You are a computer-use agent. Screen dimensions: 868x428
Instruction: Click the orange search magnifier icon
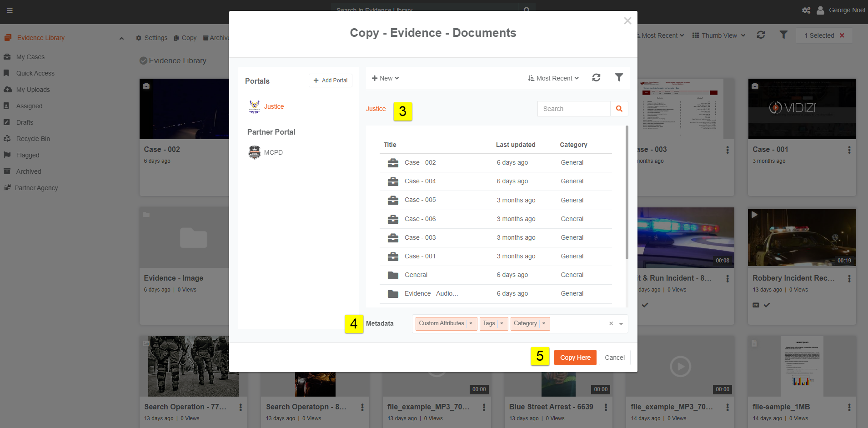(x=619, y=109)
